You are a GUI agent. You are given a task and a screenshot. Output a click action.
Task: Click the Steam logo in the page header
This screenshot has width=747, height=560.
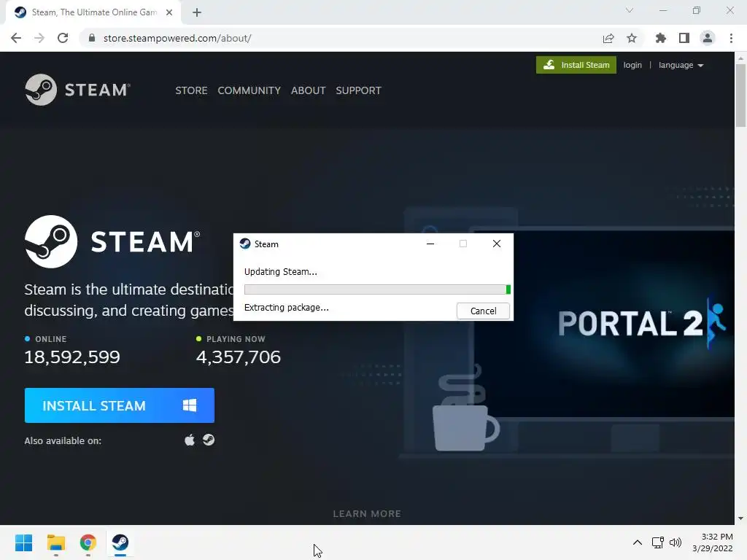point(77,90)
